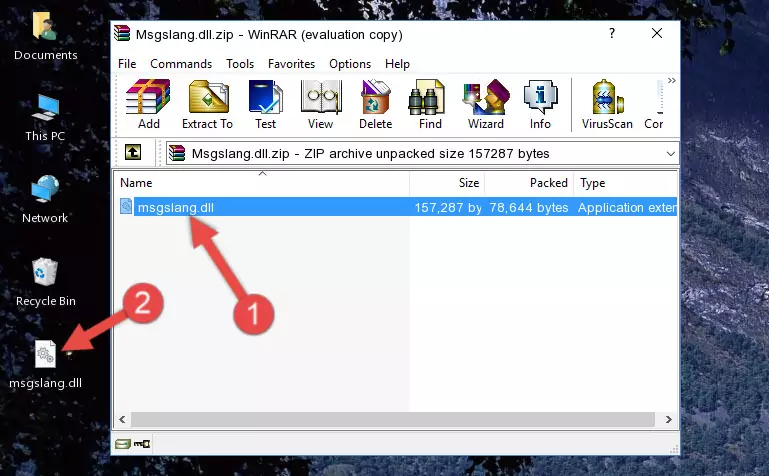The image size is (769, 476).
Task: Click the msgslang.dll file icon in list
Action: [126, 206]
